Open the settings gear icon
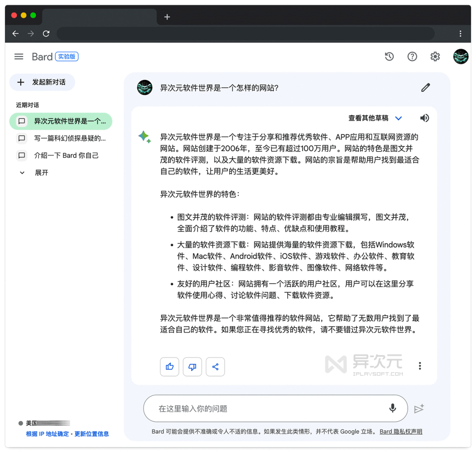The image size is (476, 452). coord(435,56)
